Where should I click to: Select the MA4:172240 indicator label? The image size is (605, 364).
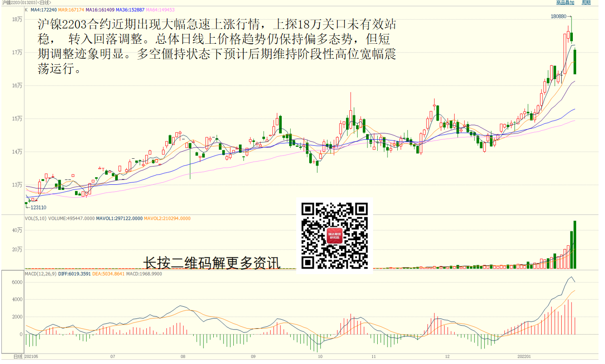(x=43, y=9)
